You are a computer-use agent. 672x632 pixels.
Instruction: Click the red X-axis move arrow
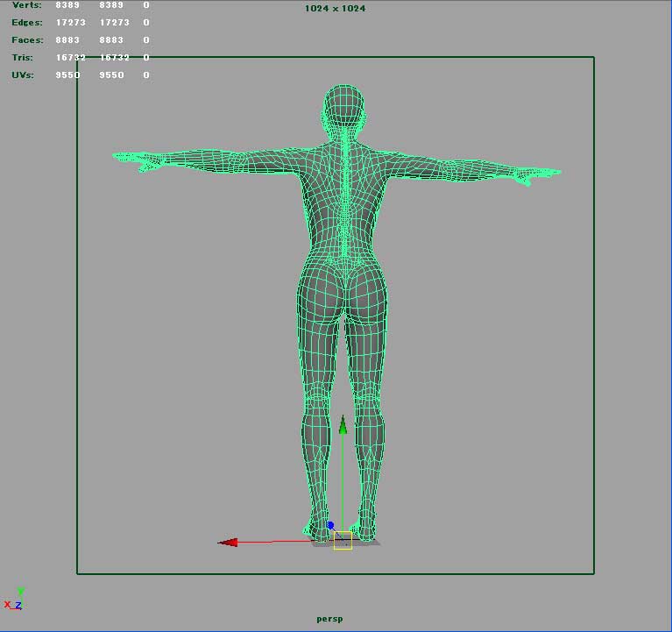pyautogui.click(x=228, y=543)
